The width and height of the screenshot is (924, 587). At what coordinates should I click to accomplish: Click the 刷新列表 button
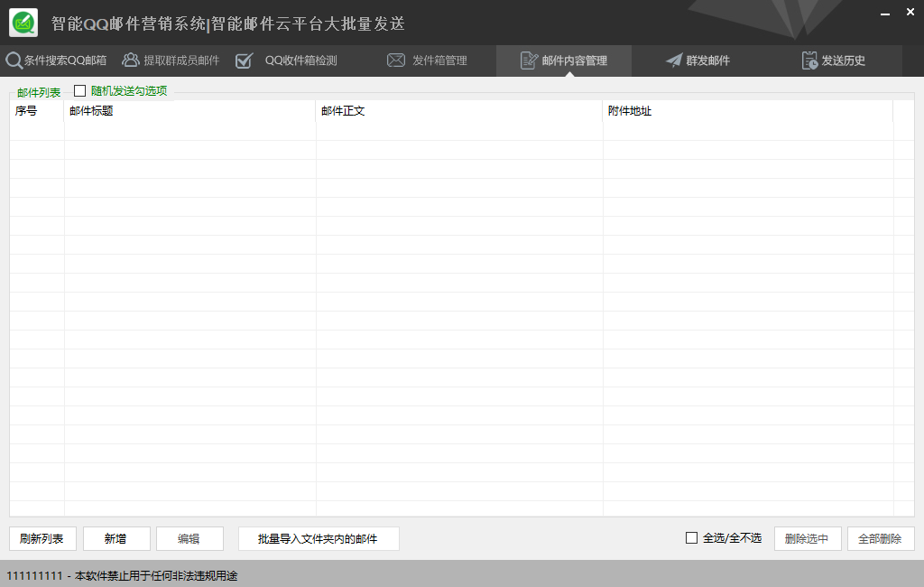[x=42, y=538]
